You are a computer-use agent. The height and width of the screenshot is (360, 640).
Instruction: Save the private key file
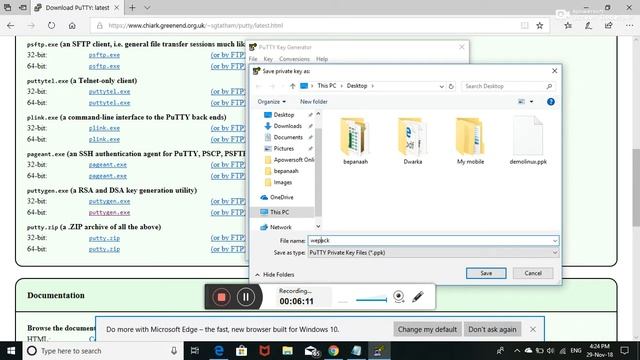(x=486, y=273)
